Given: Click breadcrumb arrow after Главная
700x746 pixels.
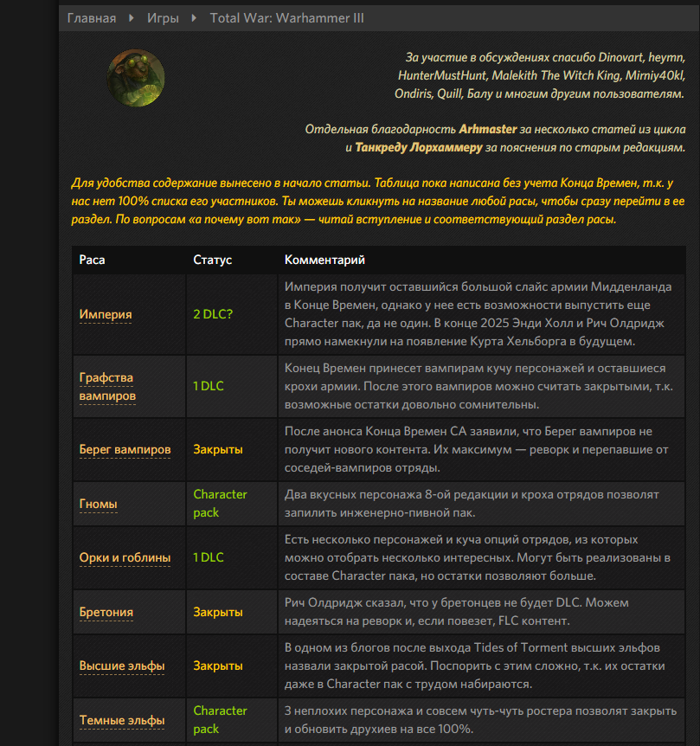Looking at the screenshot, I should (132, 18).
